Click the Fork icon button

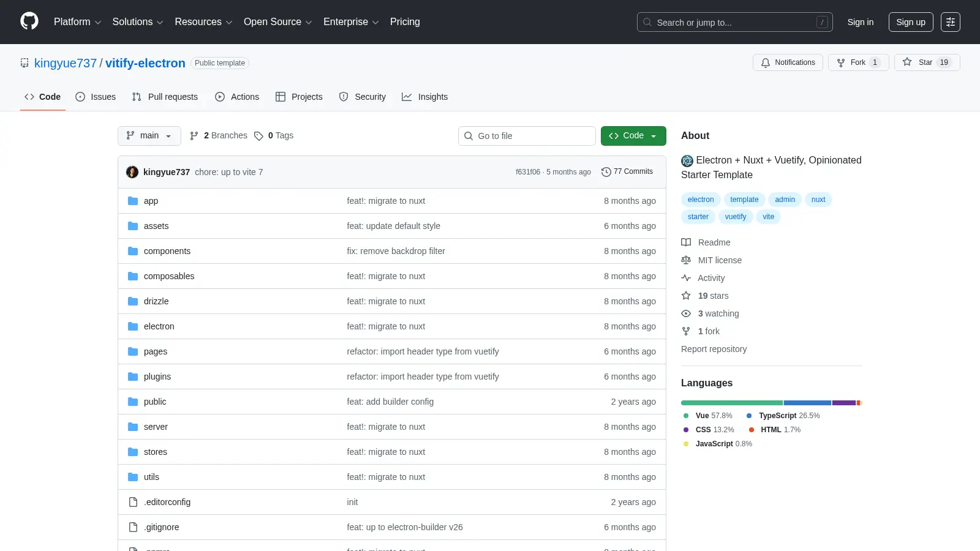coord(841,62)
